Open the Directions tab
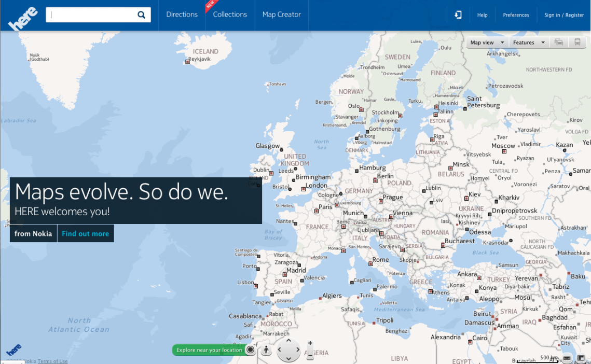Viewport: 591px width, 364px height. [182, 15]
